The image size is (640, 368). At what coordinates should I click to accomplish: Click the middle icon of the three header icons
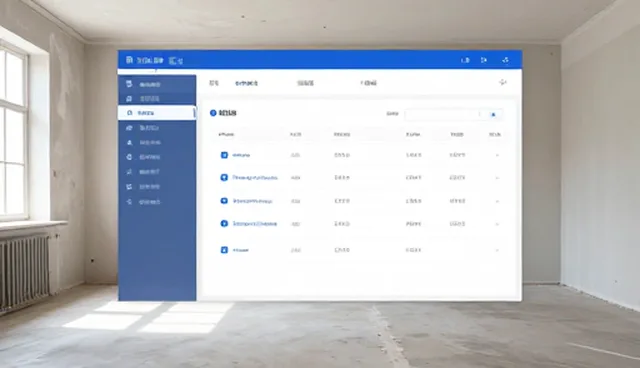point(484,60)
